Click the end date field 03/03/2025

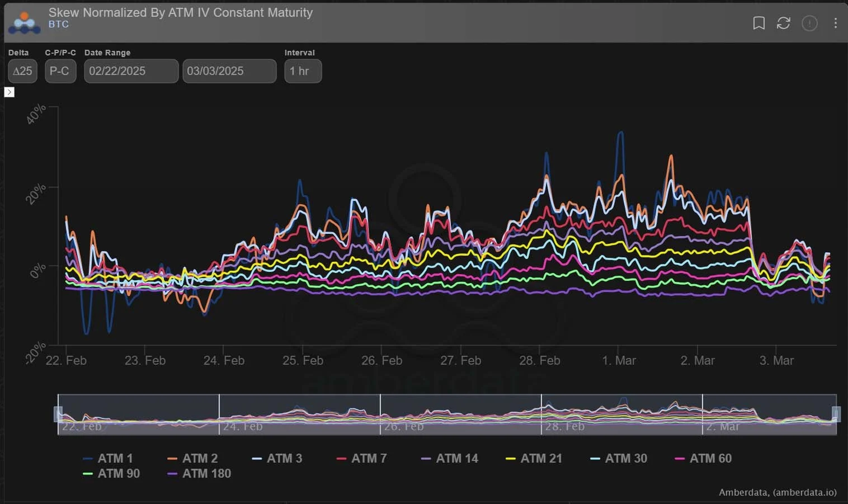coord(229,71)
